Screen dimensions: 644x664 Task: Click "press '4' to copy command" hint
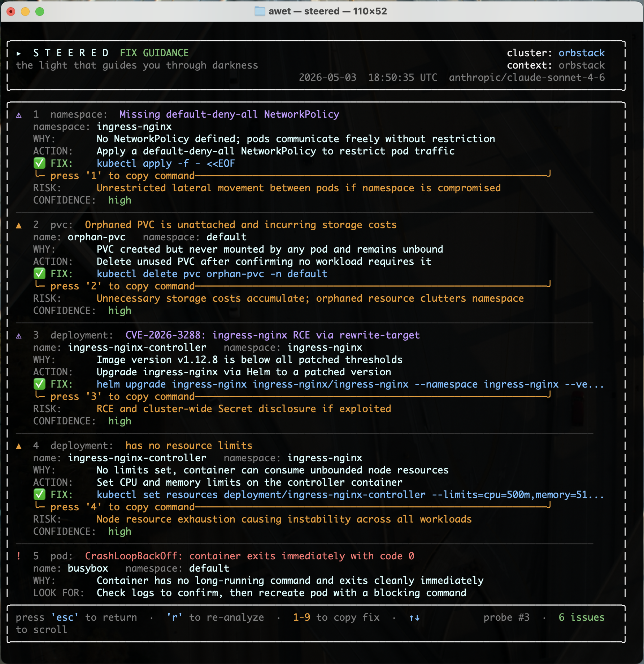(122, 507)
